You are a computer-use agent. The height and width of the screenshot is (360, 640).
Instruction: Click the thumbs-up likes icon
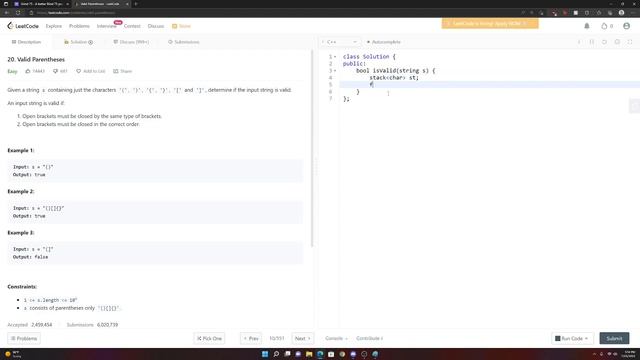point(28,71)
